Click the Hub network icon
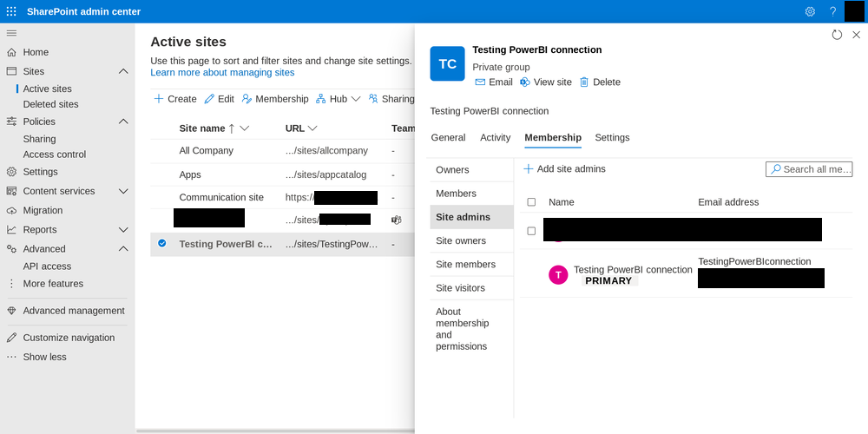The height and width of the screenshot is (434, 868). pyautogui.click(x=320, y=99)
